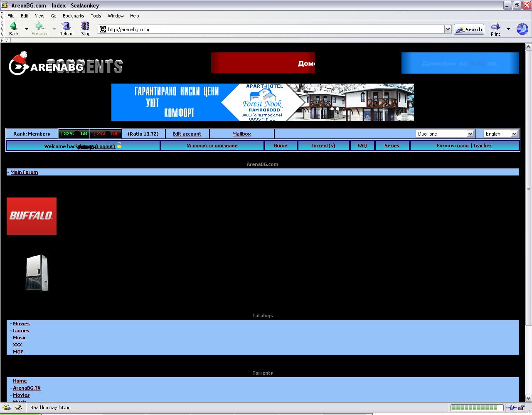
Task: Open the Home link under Torrents
Action: [20, 381]
